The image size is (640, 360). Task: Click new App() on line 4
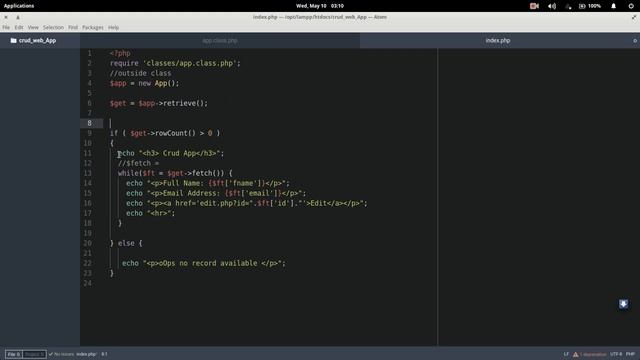pyautogui.click(x=159, y=83)
